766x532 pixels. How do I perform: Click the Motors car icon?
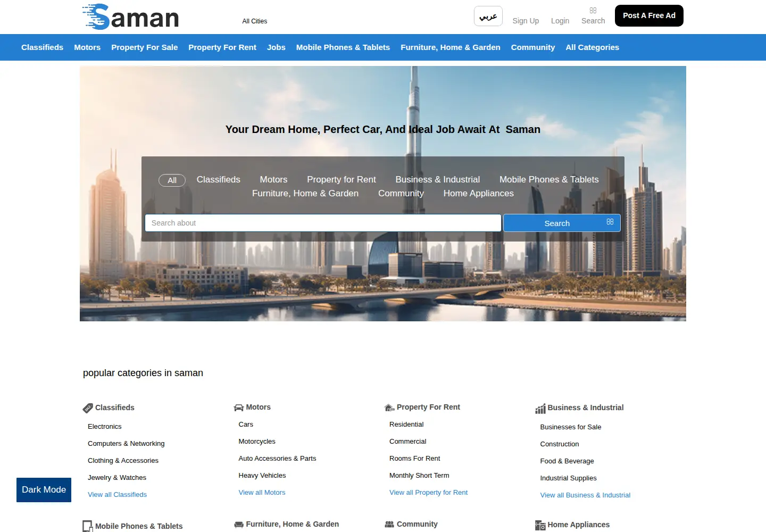point(238,408)
